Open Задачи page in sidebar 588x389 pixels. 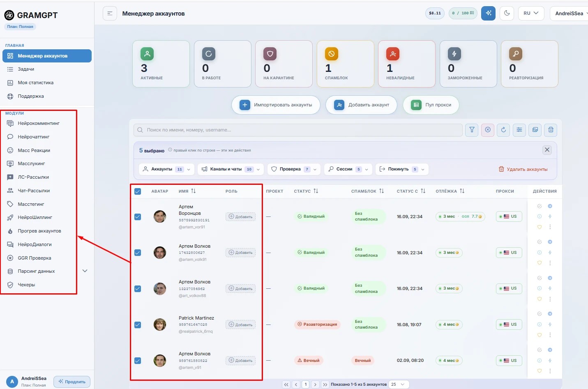(26, 69)
